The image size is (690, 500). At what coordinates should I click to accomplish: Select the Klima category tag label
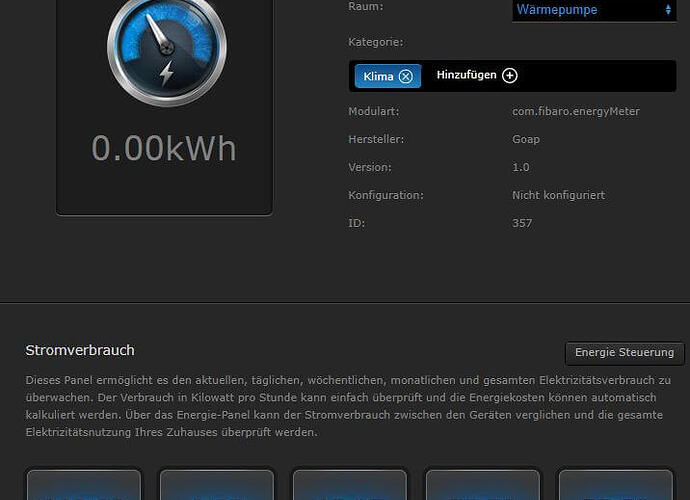tap(378, 76)
